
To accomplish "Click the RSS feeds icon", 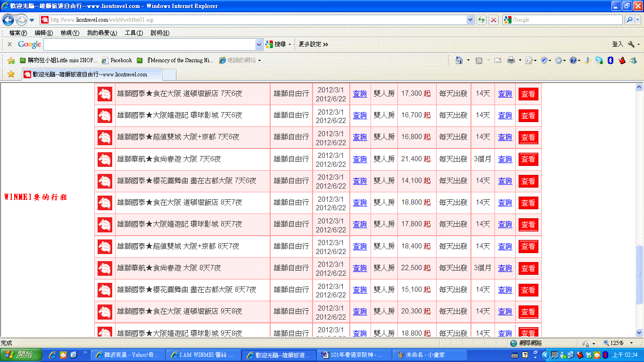I will pyautogui.click(x=479, y=60).
